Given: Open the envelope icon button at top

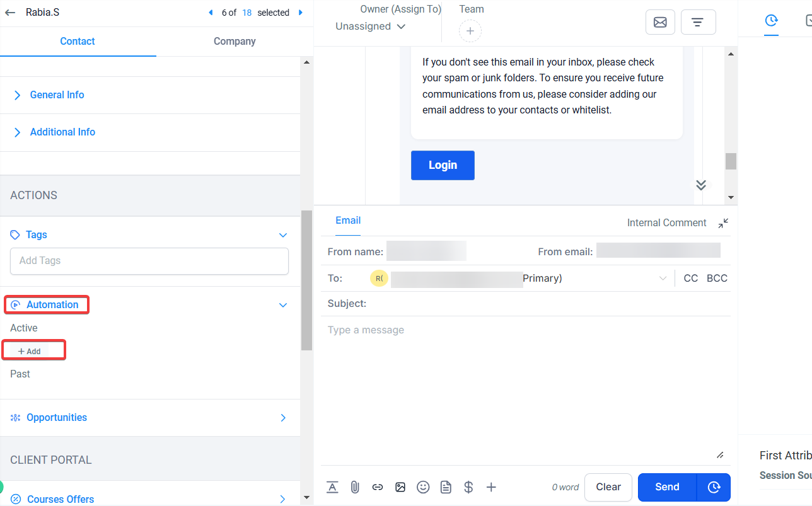Looking at the screenshot, I should pyautogui.click(x=660, y=22).
